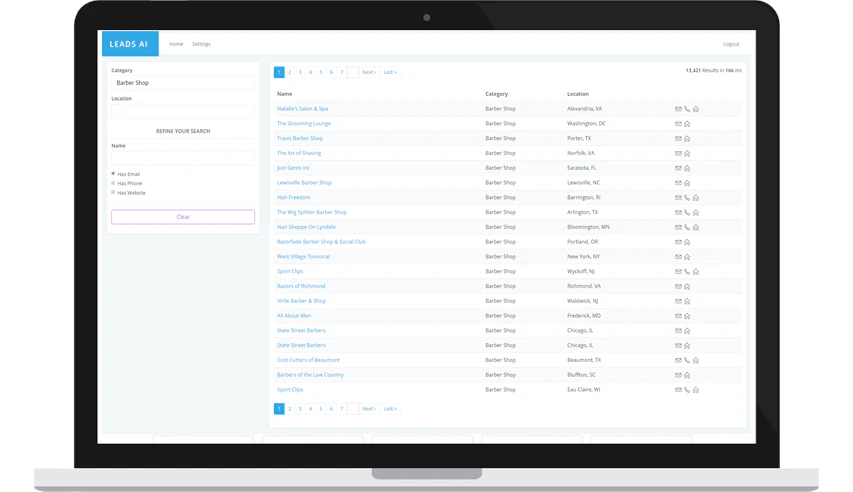Click phone icon for Sport Clips in Eau Claire
This screenshot has width=853, height=492.
(687, 390)
